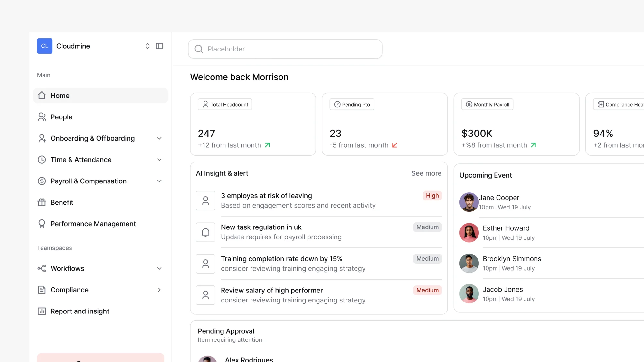Open Workflows in Teamspaces
644x362 pixels.
[x=100, y=268]
